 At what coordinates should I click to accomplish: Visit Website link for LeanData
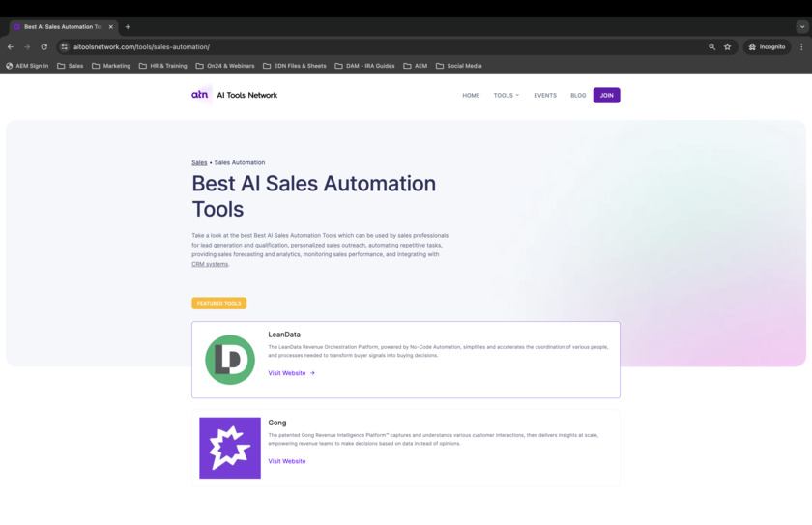(x=287, y=373)
